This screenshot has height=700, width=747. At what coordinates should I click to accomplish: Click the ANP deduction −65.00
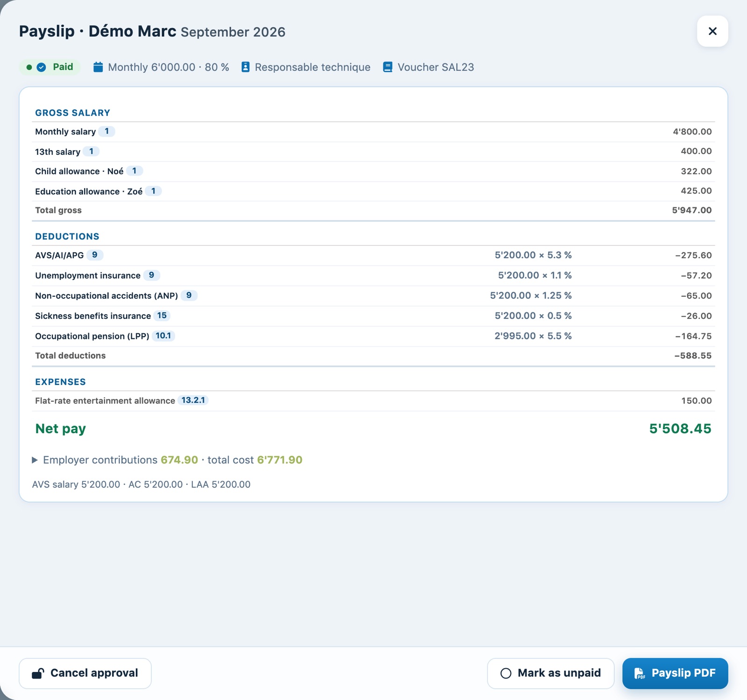tap(696, 296)
